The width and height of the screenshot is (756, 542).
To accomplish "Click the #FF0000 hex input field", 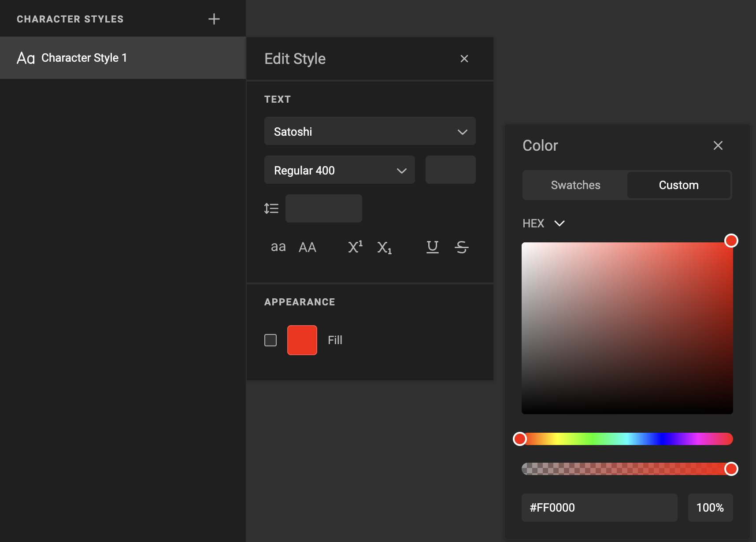I will 599,507.
